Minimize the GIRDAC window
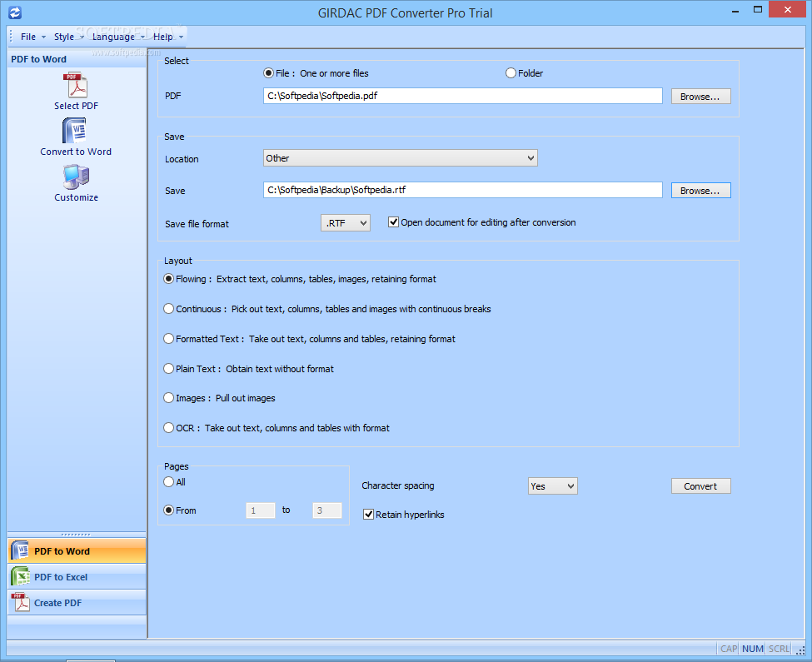Image resolution: width=812 pixels, height=662 pixels. [x=735, y=10]
